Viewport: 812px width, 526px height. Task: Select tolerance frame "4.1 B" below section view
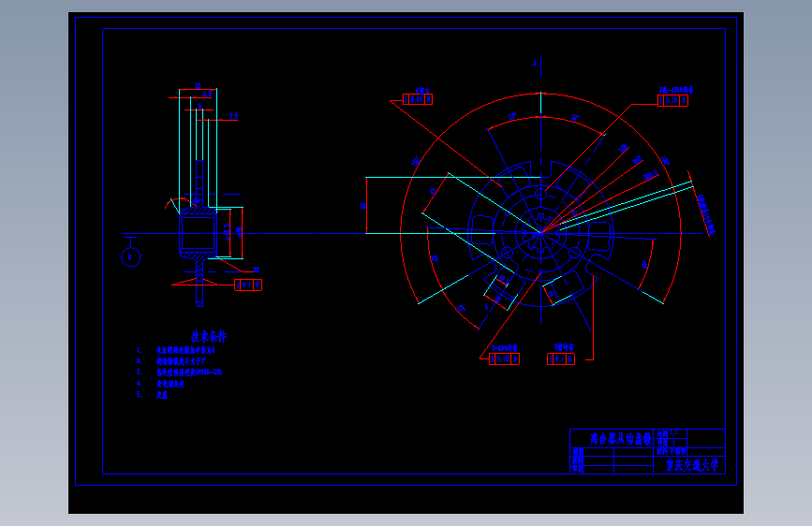(248, 285)
